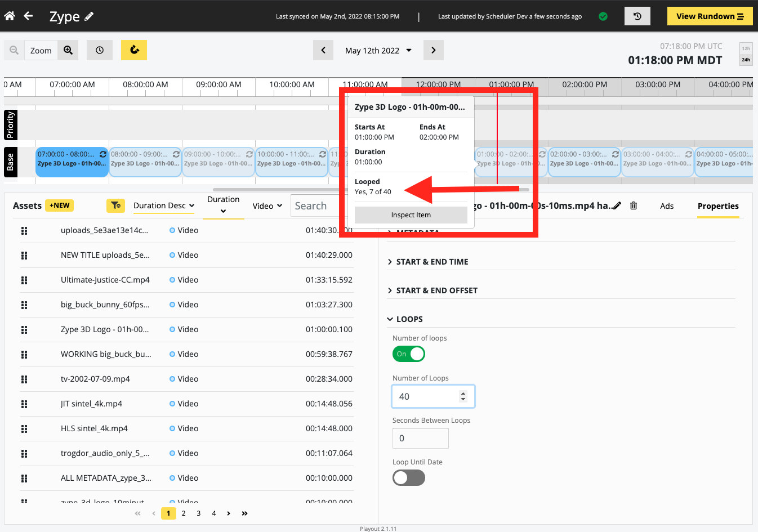
Task: Click Seconds Between Loops input
Action: (421, 438)
